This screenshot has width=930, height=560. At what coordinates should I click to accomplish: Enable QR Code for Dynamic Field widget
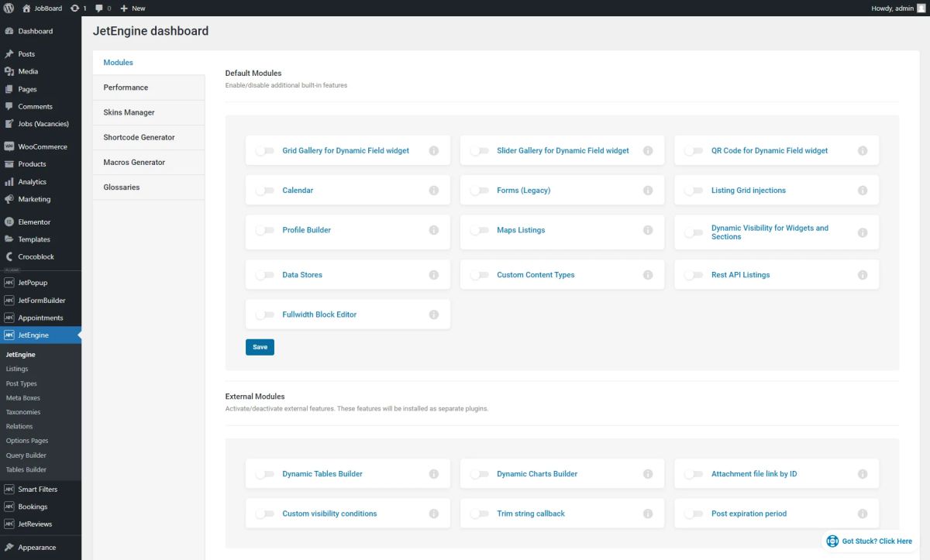[x=694, y=151]
